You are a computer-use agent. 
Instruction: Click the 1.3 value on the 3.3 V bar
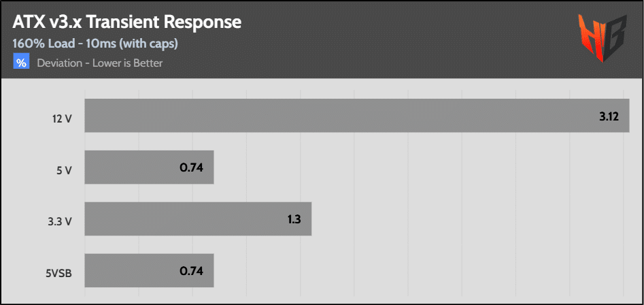tap(294, 219)
